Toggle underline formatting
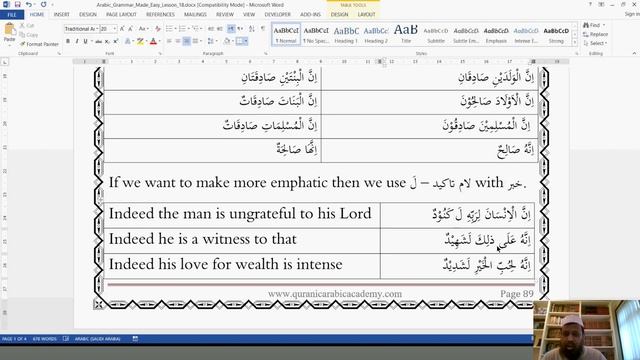640x360 pixels. tap(85, 41)
